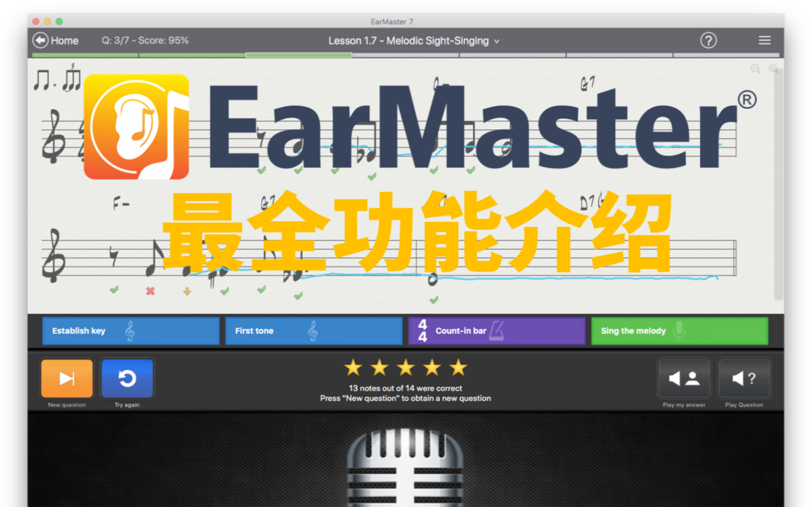Click the blue Try again button

127,378
